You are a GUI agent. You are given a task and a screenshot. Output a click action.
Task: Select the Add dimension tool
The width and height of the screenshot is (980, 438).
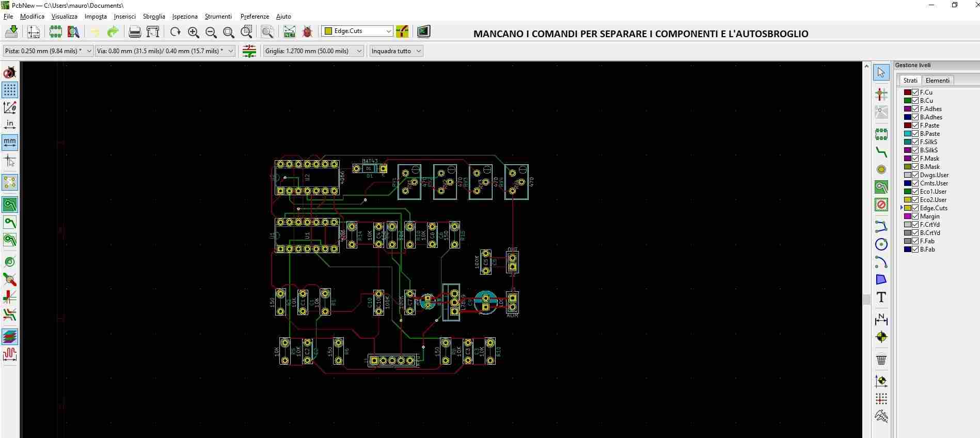(x=881, y=319)
